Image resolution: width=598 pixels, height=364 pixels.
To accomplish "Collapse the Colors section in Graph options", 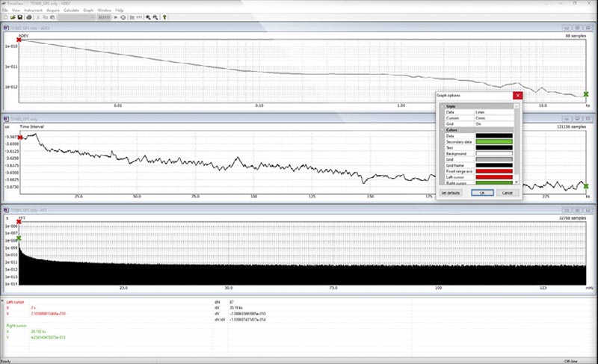I will (x=443, y=130).
